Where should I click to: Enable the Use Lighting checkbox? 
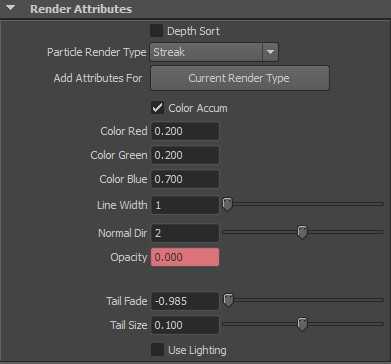157,350
